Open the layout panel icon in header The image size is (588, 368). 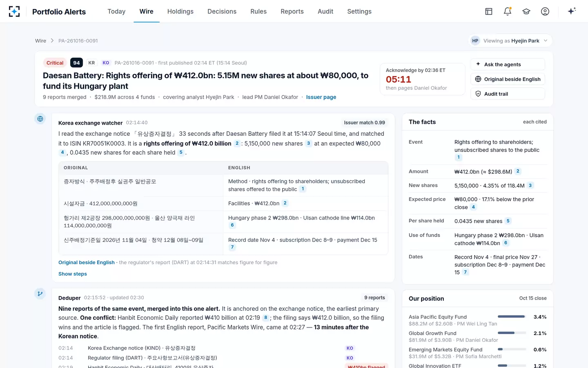(489, 11)
